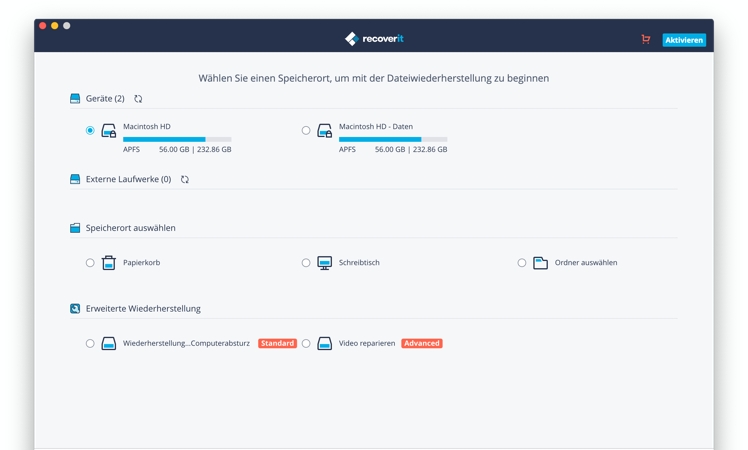Refresh the Geräte device list

point(138,99)
